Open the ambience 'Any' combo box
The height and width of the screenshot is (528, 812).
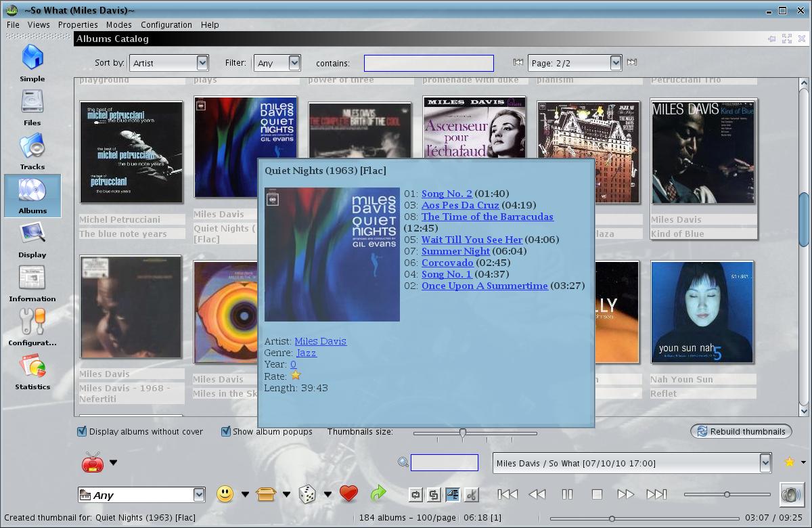click(x=141, y=495)
